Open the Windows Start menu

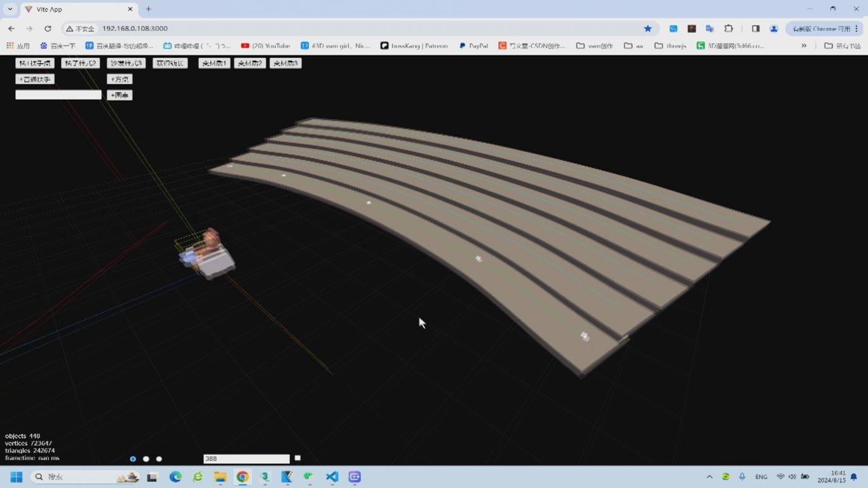coord(17,477)
